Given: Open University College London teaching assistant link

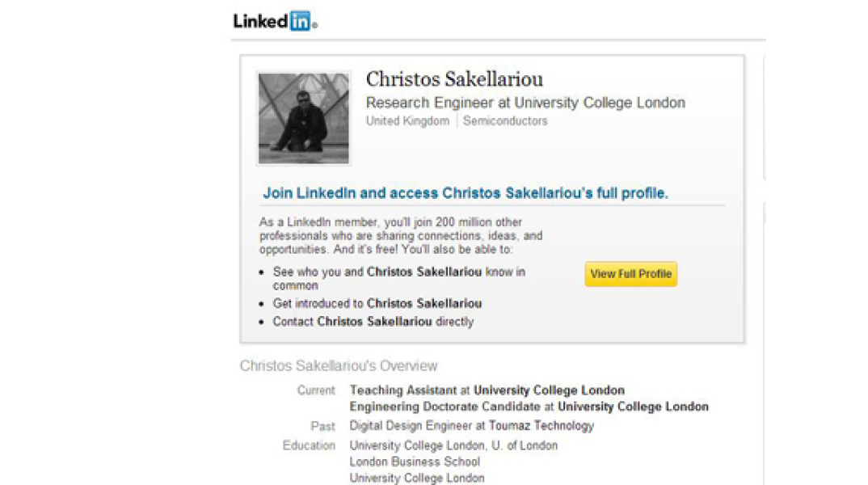Looking at the screenshot, I should coord(549,390).
